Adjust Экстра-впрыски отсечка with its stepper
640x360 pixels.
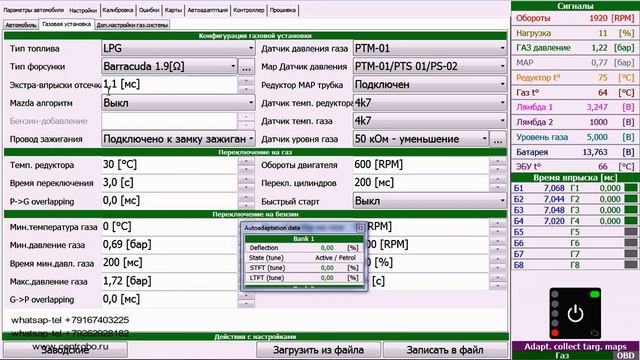[246, 84]
